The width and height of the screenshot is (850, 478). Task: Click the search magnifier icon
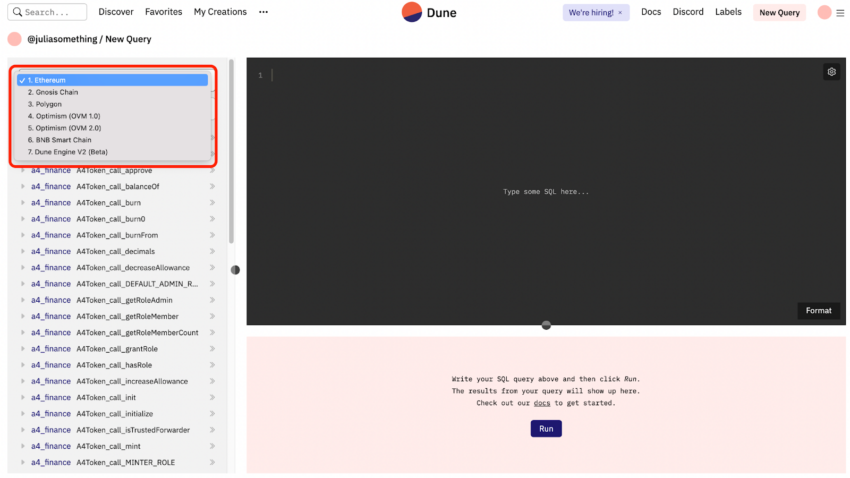pyautogui.click(x=17, y=12)
